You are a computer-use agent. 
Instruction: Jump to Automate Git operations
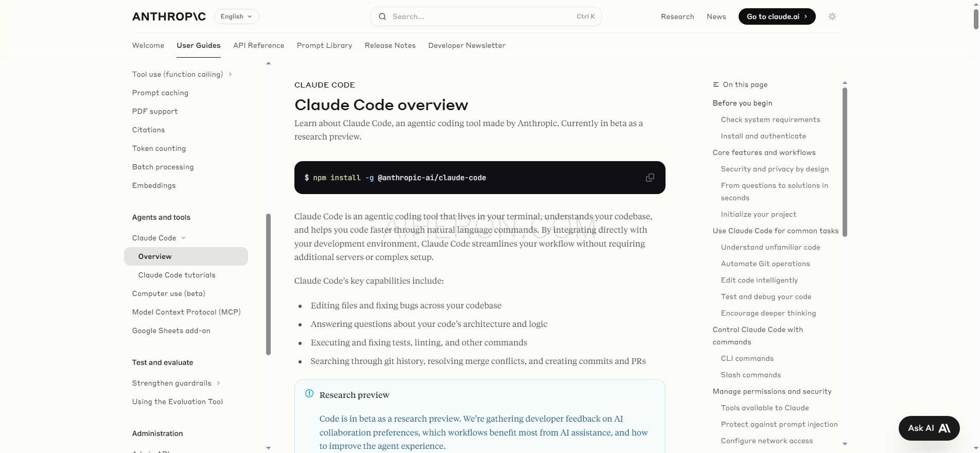pyautogui.click(x=765, y=264)
